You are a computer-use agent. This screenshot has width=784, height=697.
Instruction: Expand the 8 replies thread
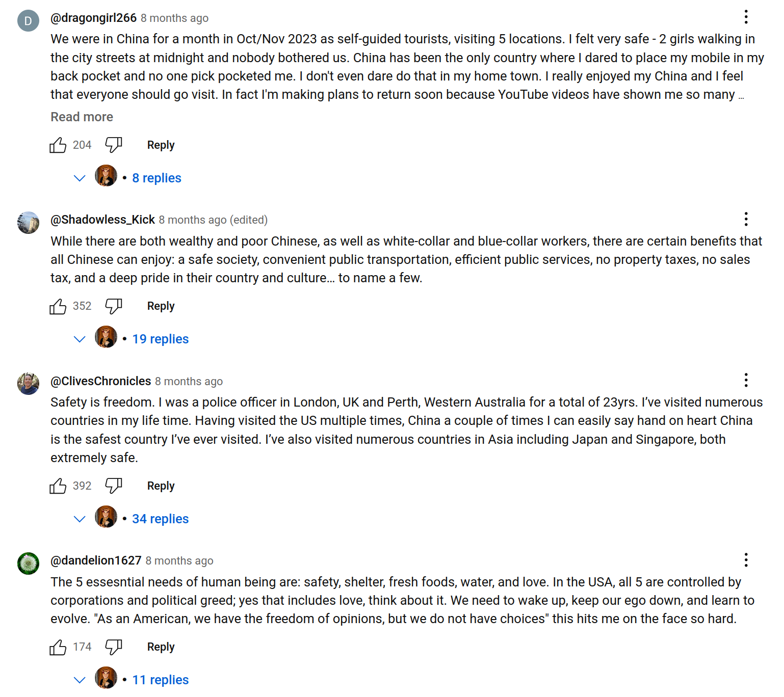(156, 178)
